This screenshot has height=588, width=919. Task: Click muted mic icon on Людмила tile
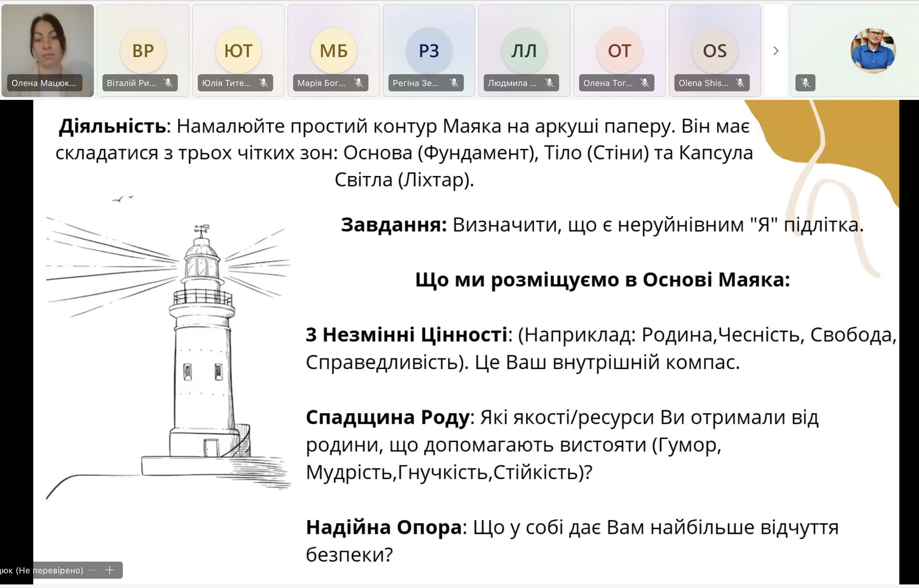pyautogui.click(x=549, y=83)
